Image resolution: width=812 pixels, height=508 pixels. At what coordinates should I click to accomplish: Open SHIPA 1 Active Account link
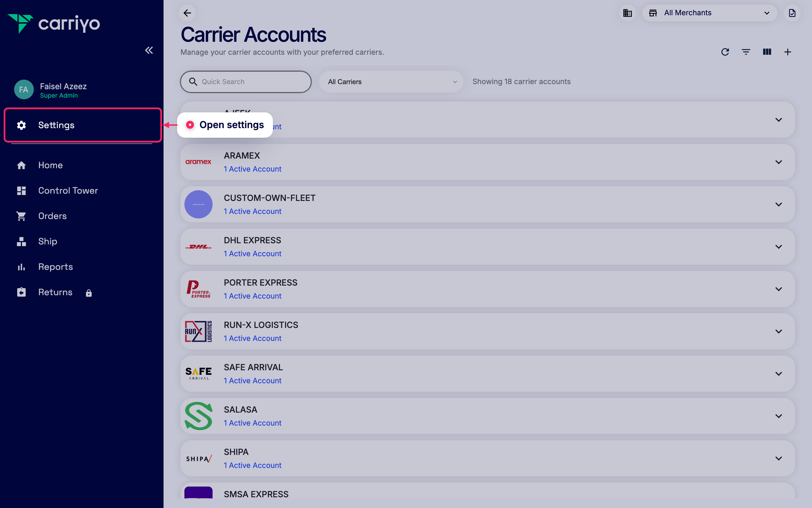252,465
